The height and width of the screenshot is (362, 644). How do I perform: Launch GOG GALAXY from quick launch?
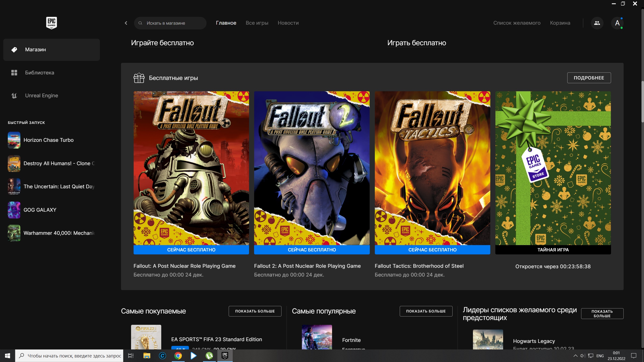[x=40, y=210]
